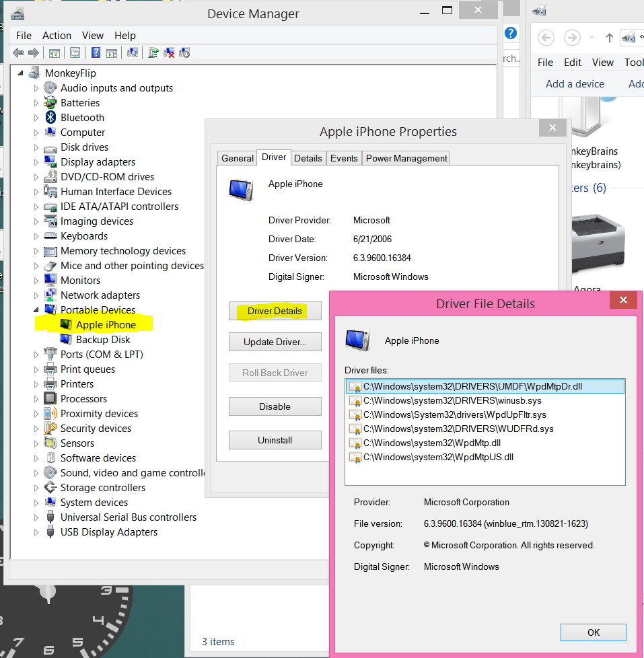Click the Uninstall button in iPhone Properties

pos(275,440)
